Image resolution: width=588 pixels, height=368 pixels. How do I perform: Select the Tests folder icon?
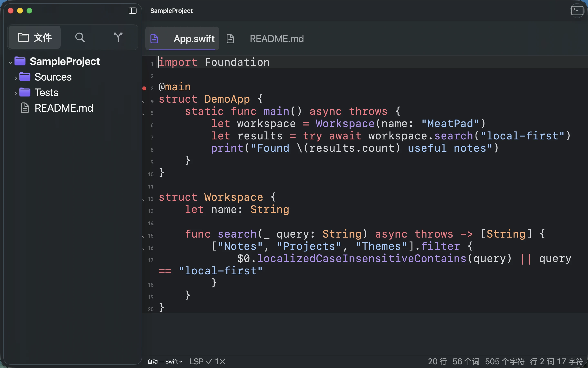25,92
